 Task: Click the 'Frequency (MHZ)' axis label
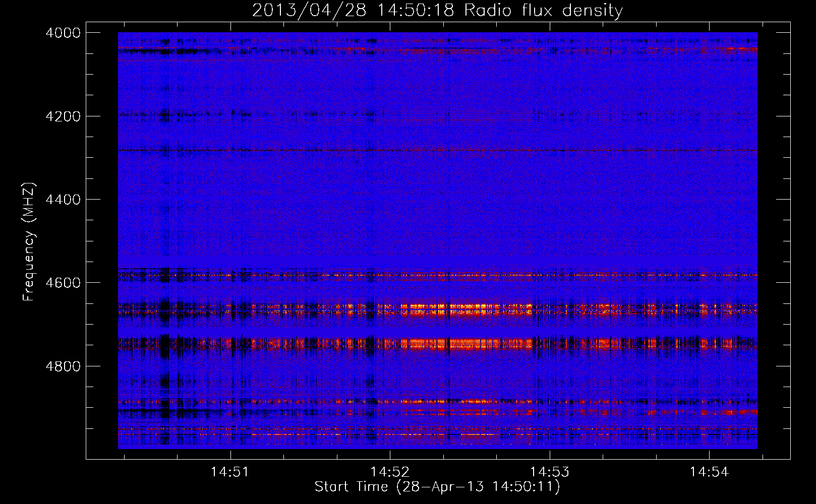point(29,242)
